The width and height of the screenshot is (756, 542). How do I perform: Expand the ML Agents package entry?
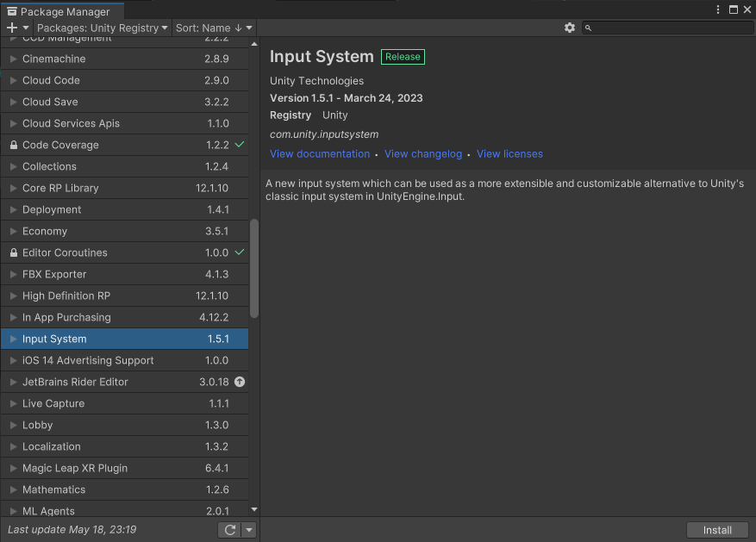click(14, 511)
